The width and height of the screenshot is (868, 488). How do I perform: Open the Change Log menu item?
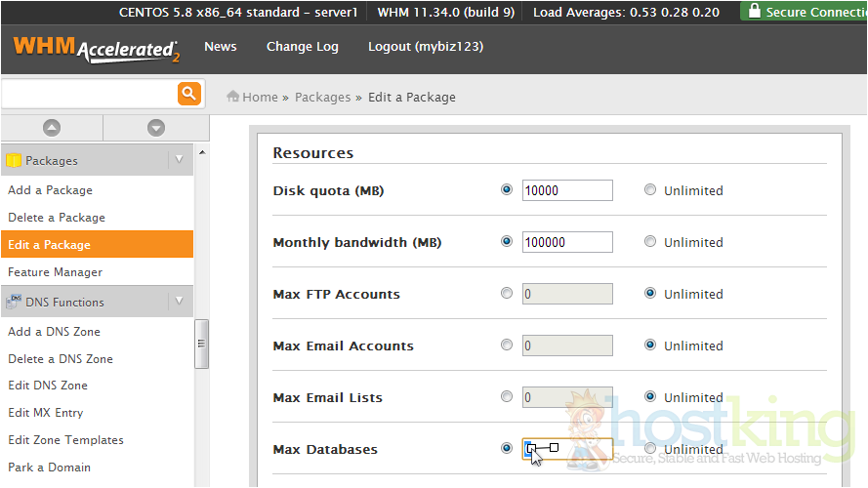coord(302,47)
